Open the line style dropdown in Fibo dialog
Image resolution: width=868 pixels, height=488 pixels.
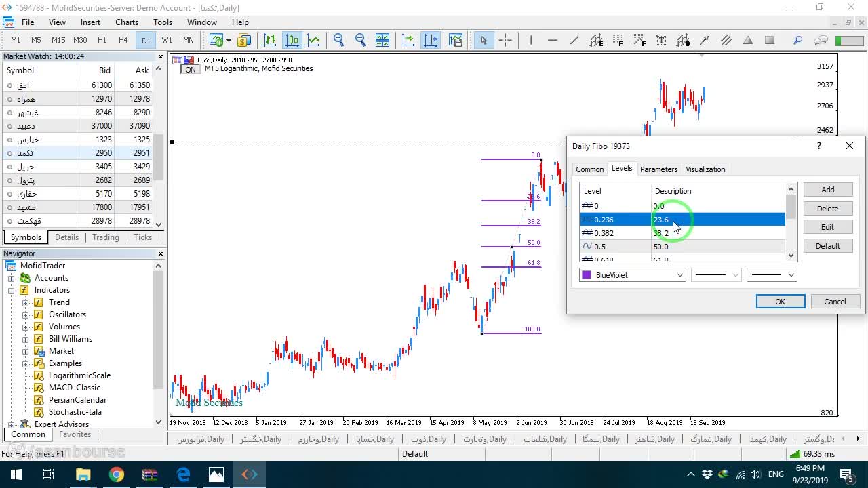716,275
